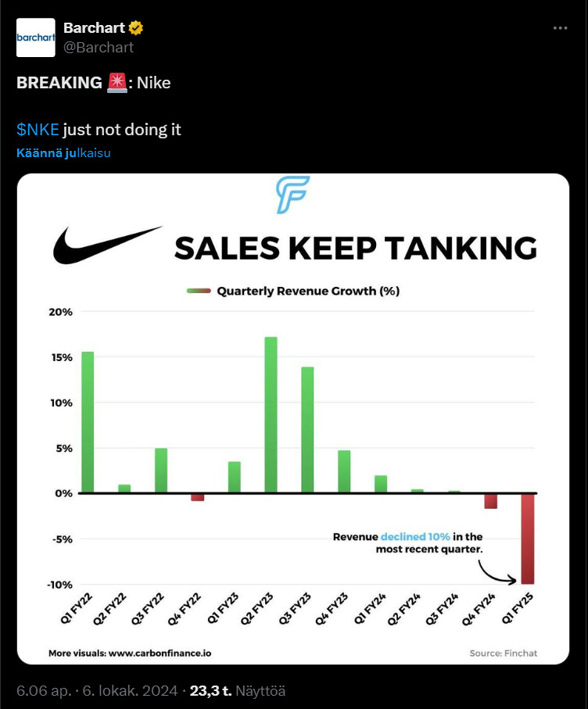This screenshot has width=588, height=709.
Task: Click the Nike swoosh logo
Action: pos(107,245)
